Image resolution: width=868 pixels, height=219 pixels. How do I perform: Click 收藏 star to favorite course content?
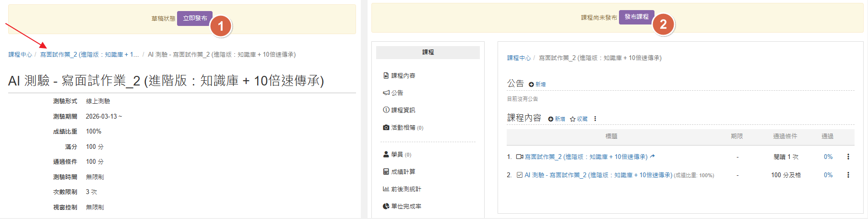click(x=578, y=119)
